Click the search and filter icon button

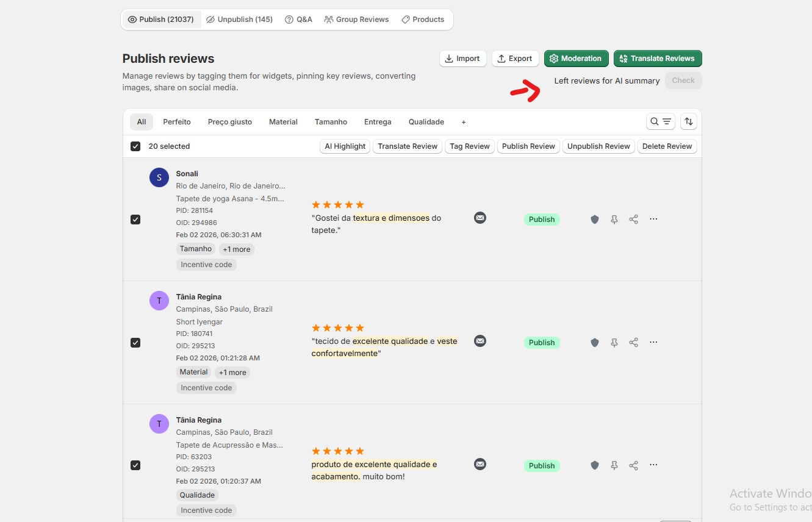(x=660, y=121)
